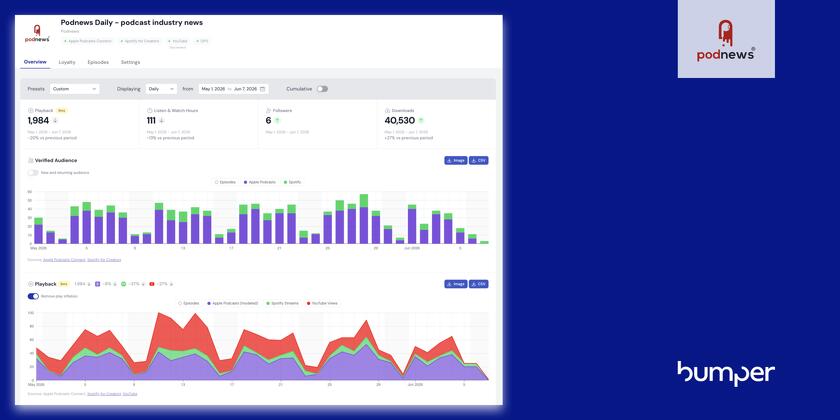This screenshot has height=420, width=840.
Task: Click the down arrow beside 1,984 playback
Action: [55, 121]
